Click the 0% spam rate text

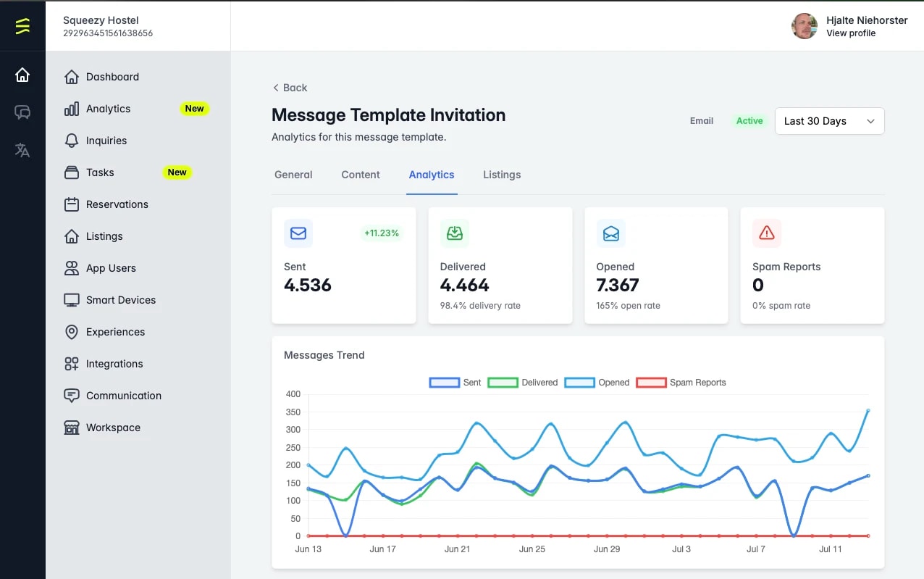(781, 306)
